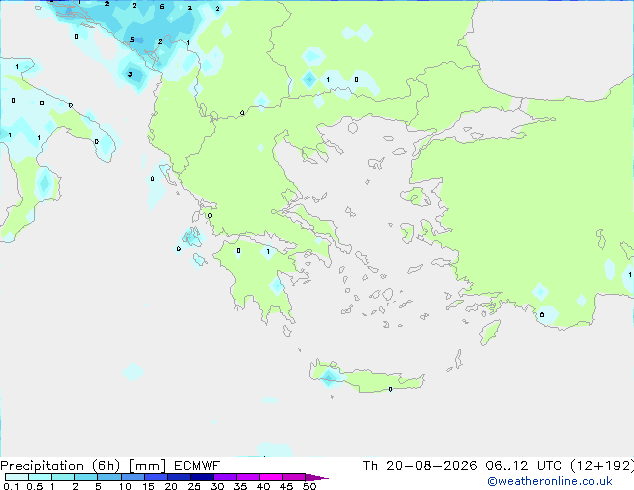Click the value '0' on Crete
634x490 pixels.
390,389
